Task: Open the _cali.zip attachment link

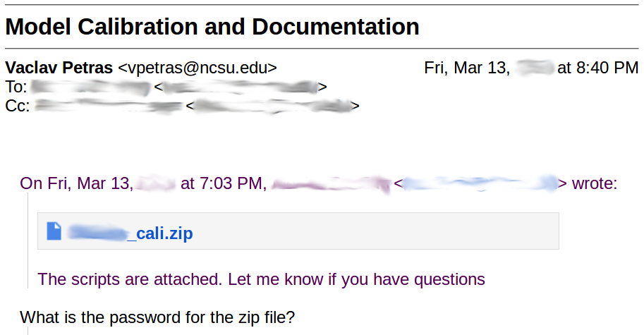Action: (x=130, y=233)
